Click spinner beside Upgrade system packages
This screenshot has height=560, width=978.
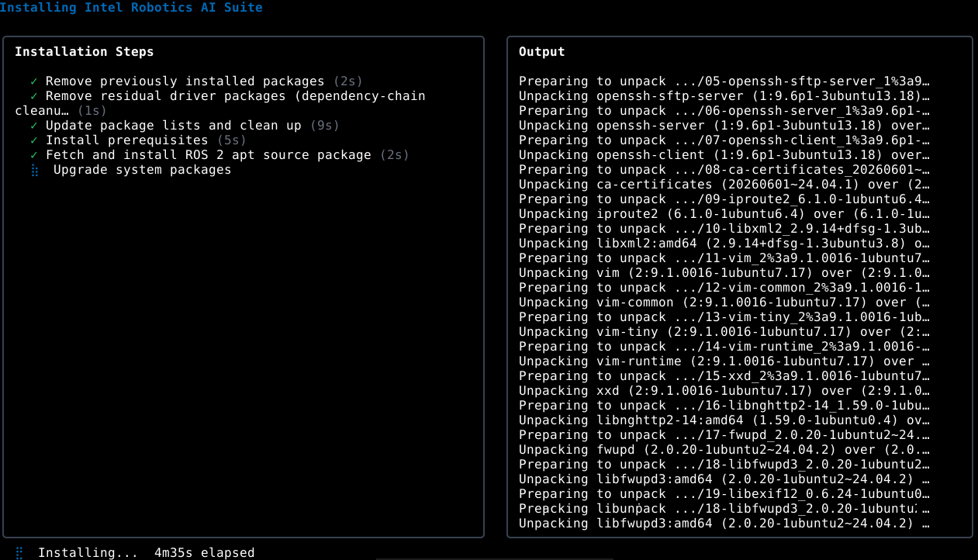(34, 170)
